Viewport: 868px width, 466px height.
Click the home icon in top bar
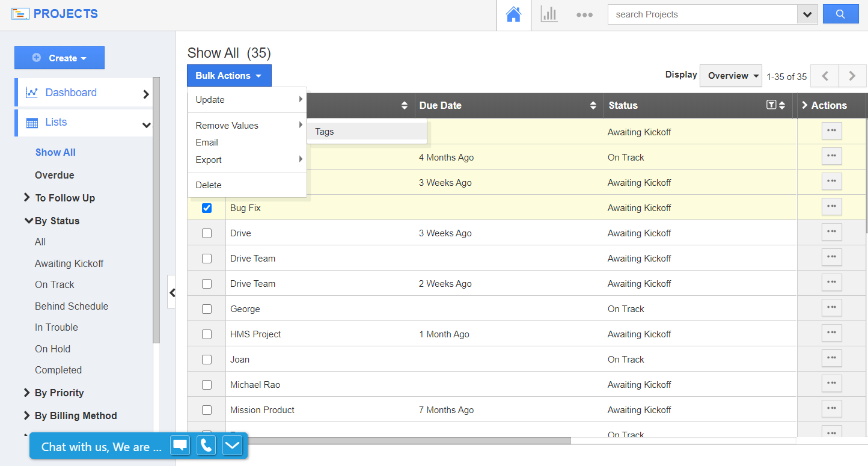pos(513,15)
